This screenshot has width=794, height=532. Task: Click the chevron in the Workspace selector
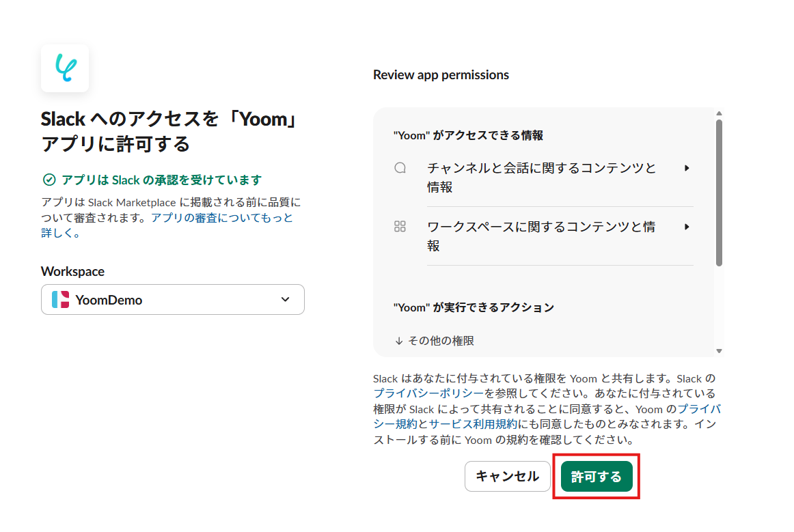tap(285, 299)
